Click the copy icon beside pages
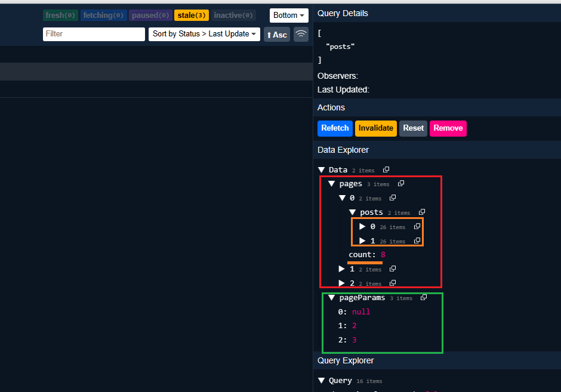This screenshot has width=561, height=392. [401, 184]
